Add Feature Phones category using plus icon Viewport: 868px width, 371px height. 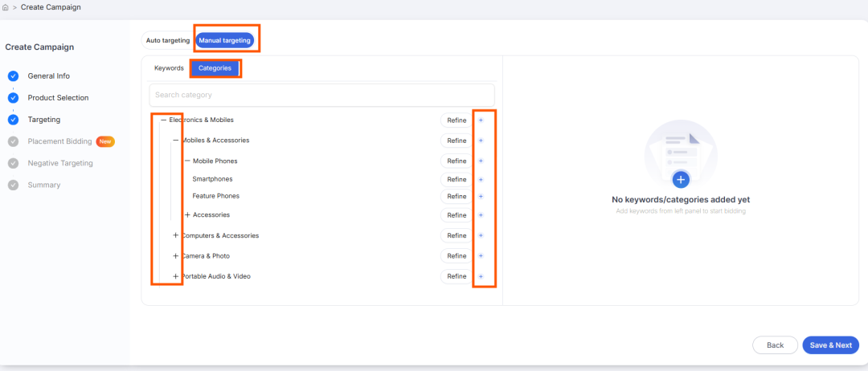click(x=481, y=196)
